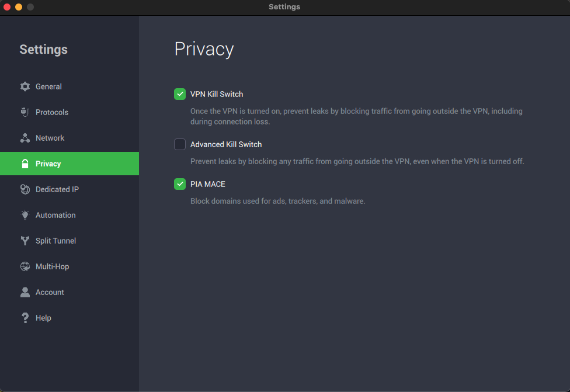The image size is (570, 392).
Task: Click the Advanced Kill Switch label
Action: click(x=226, y=144)
